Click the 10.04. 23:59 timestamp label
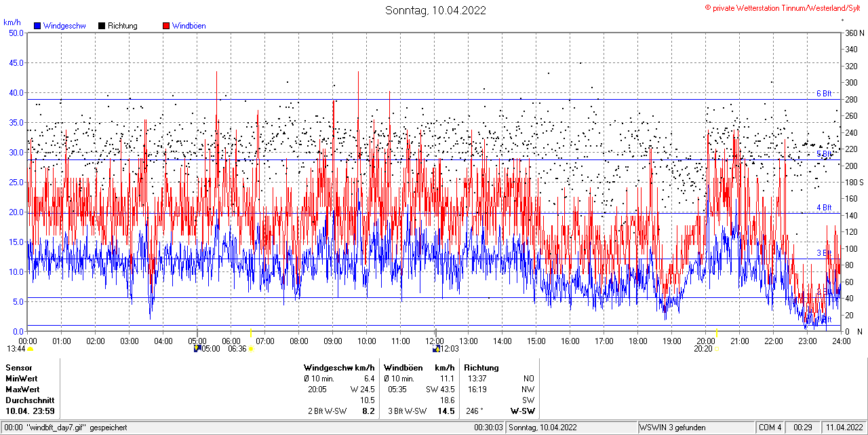The height and width of the screenshot is (435, 868). coord(31,411)
